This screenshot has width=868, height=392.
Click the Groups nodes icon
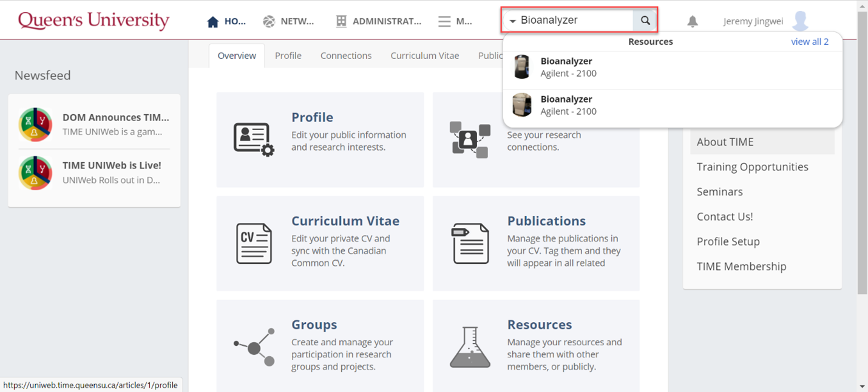[254, 347]
